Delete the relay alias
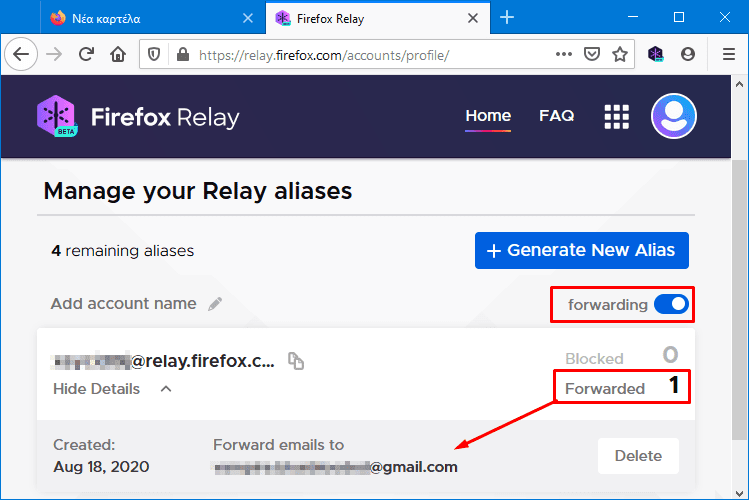This screenshot has width=749, height=500. [638, 456]
